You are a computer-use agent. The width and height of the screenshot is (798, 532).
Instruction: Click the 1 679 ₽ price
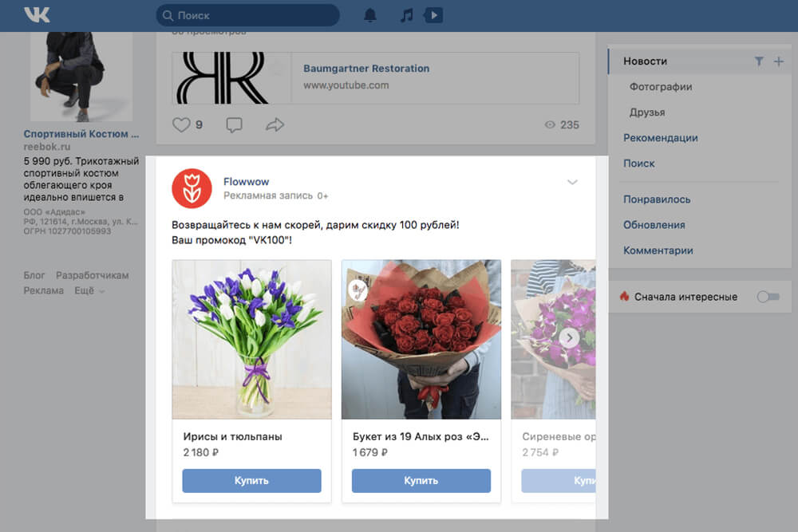370,452
